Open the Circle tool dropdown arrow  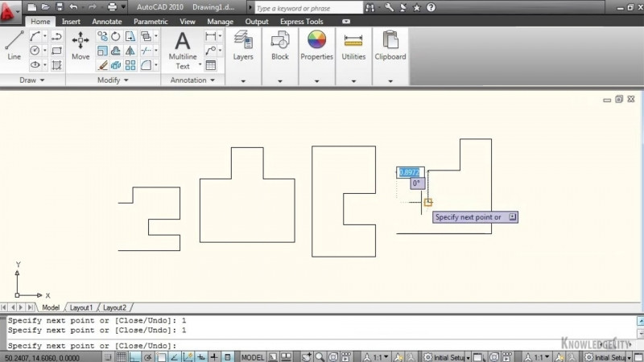45,51
